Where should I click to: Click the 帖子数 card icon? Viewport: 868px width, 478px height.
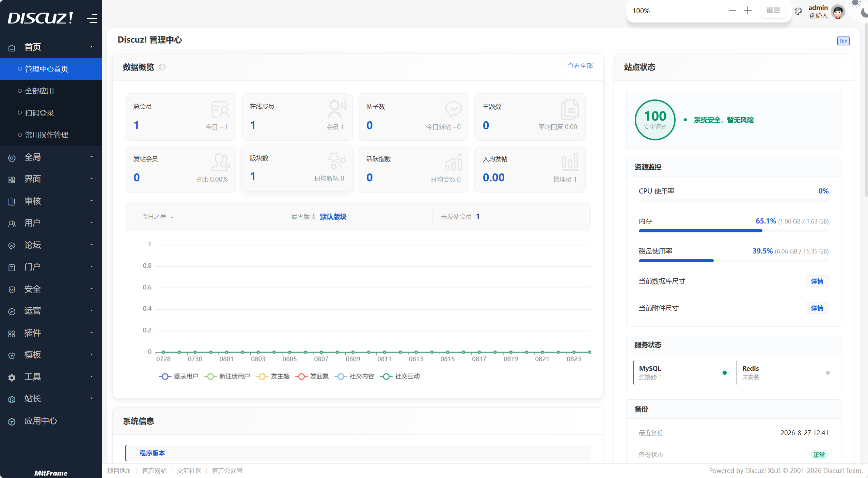[453, 109]
